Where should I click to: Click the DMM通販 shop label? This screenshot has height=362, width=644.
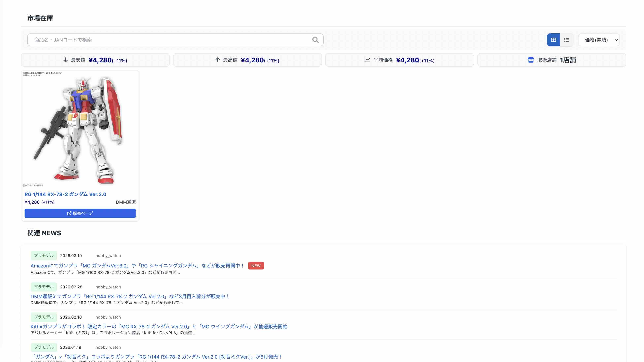[x=126, y=202]
